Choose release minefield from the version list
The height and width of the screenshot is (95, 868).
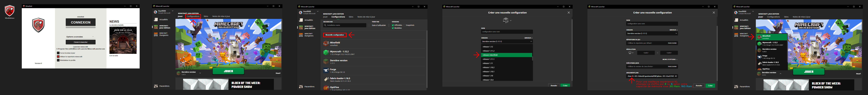506,55
